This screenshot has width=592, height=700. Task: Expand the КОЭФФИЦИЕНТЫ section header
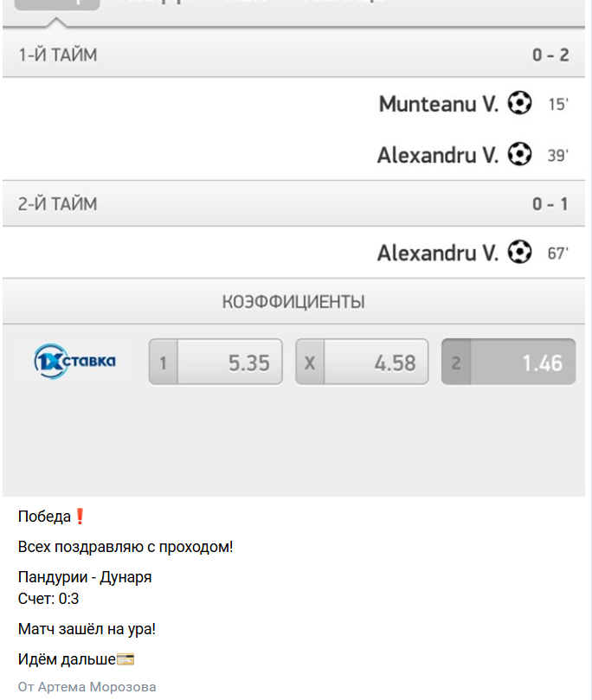(296, 302)
